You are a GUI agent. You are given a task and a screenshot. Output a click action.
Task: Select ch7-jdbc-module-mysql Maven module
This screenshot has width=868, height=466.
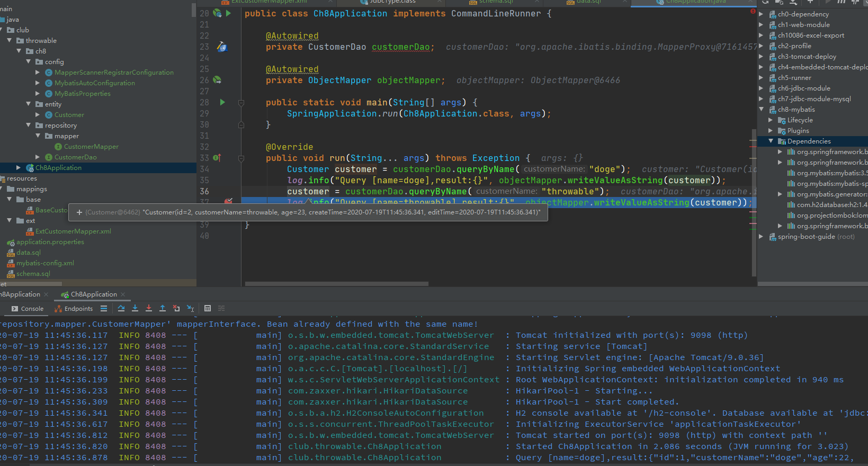(814, 99)
